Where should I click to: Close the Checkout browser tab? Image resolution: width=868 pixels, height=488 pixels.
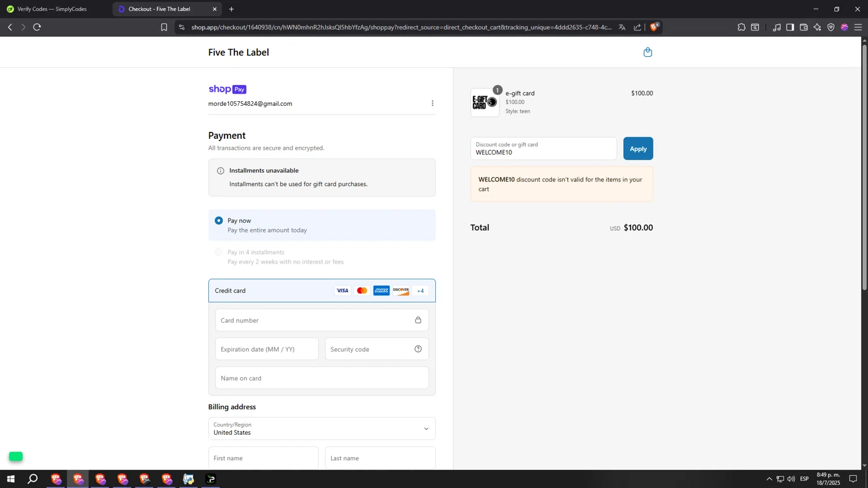[x=215, y=9]
